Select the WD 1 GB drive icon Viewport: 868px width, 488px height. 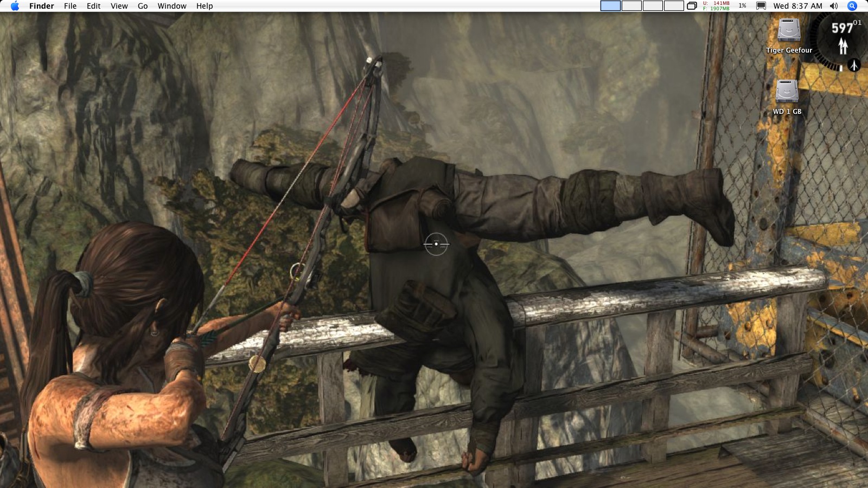tap(787, 91)
